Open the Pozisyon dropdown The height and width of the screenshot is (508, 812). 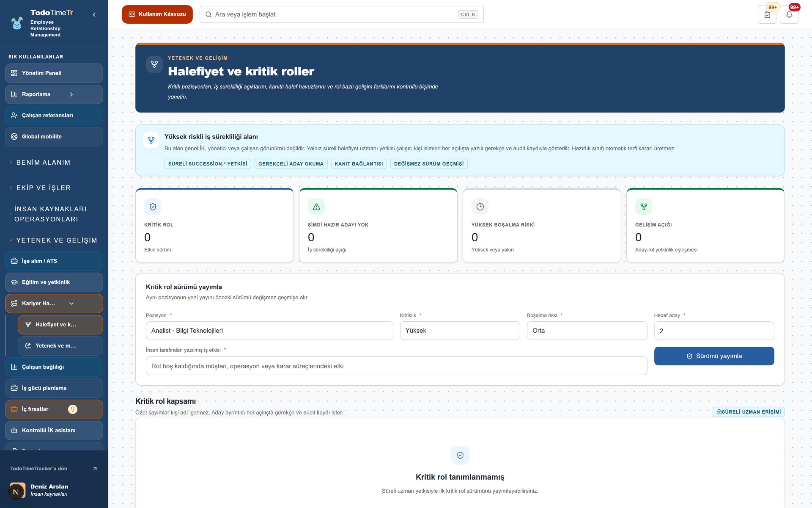click(x=269, y=331)
